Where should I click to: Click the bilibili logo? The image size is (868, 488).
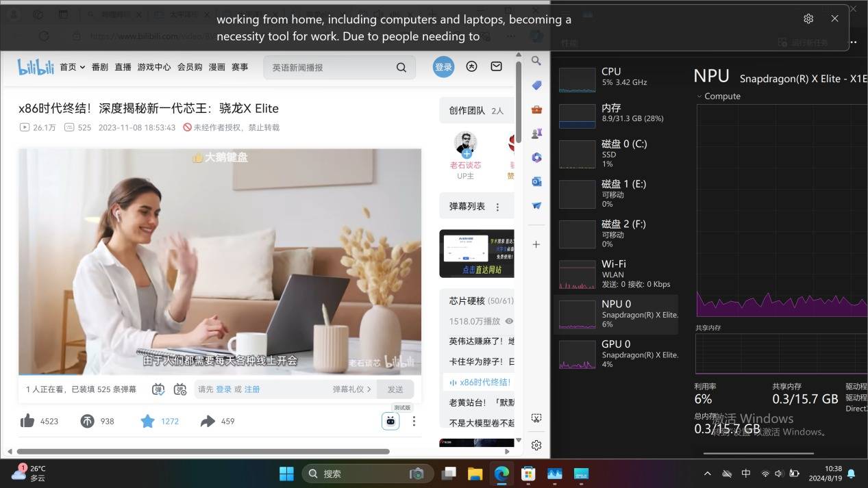click(x=36, y=67)
